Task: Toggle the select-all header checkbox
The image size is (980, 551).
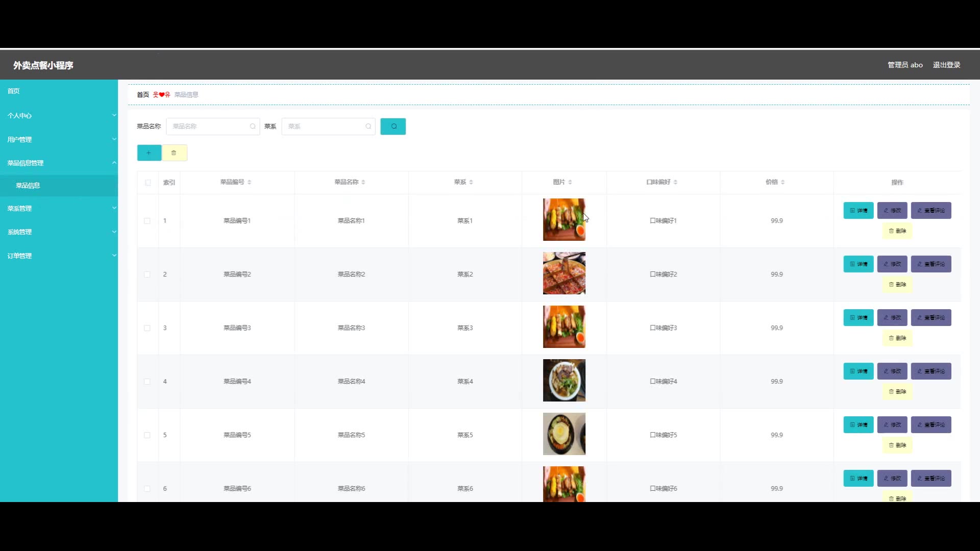Action: pyautogui.click(x=148, y=183)
